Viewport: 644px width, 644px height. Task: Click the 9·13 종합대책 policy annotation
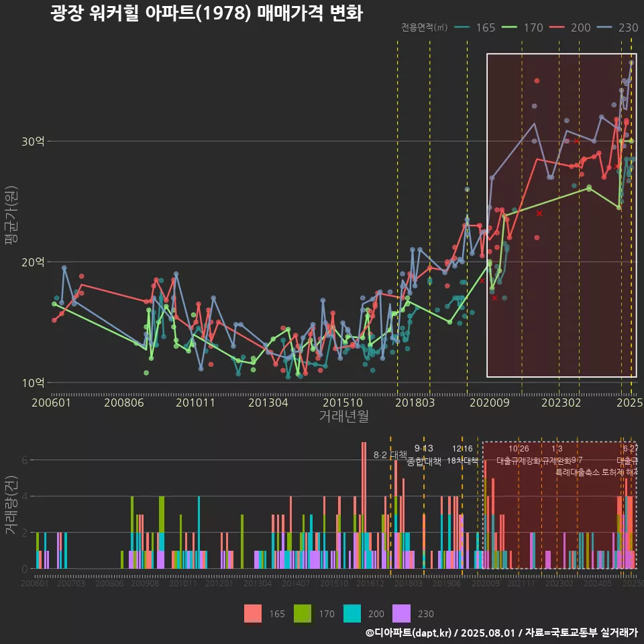[x=424, y=455]
